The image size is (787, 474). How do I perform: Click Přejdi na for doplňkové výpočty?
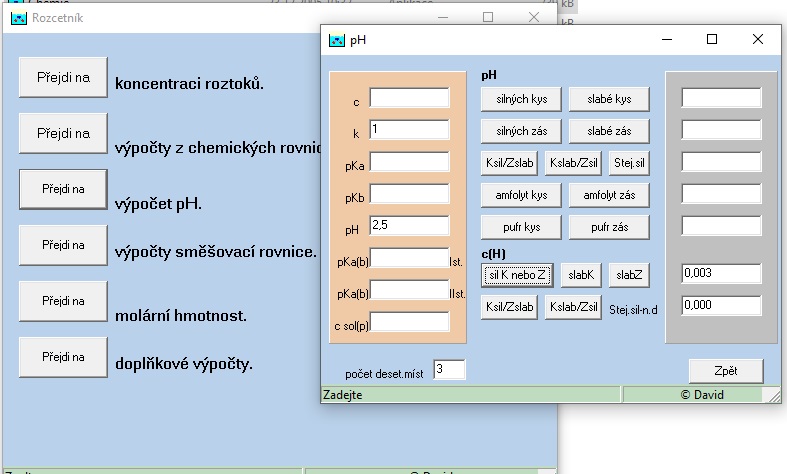(x=63, y=357)
